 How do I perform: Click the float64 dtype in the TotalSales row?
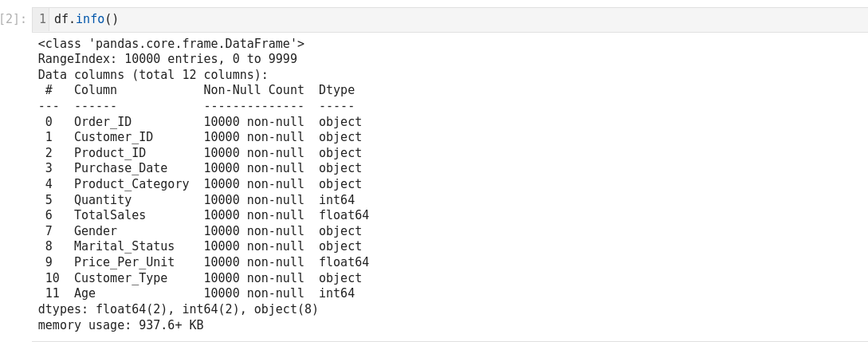coord(344,215)
